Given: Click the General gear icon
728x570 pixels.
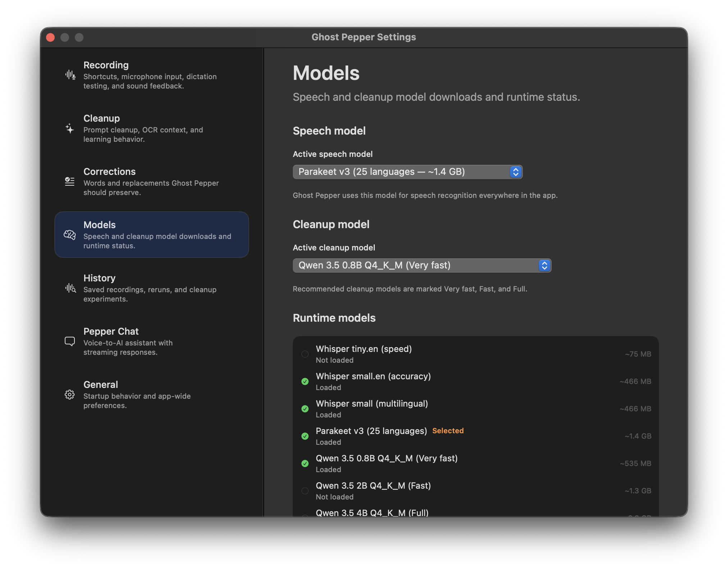Looking at the screenshot, I should (70, 394).
